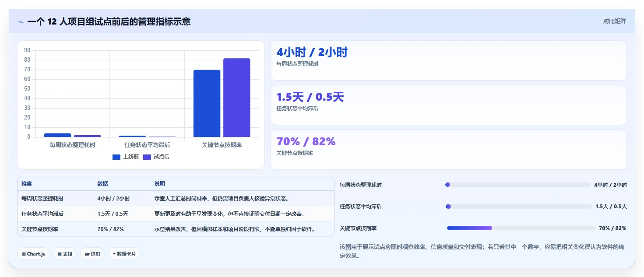Click the 示意人工汇总时间减半 explanation cell
Viewport: 644px width, 277px height.
point(221,199)
